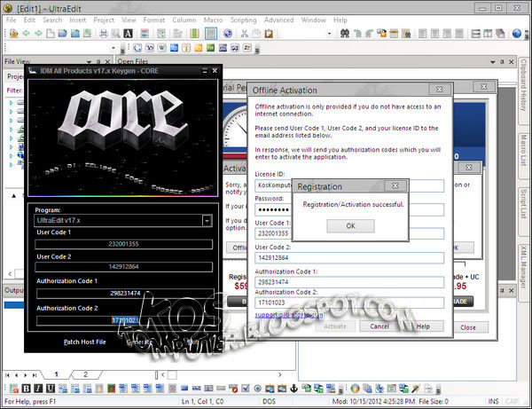Click the green Back arrow toolbar icon
The height and width of the screenshot is (409, 532).
pos(26,33)
